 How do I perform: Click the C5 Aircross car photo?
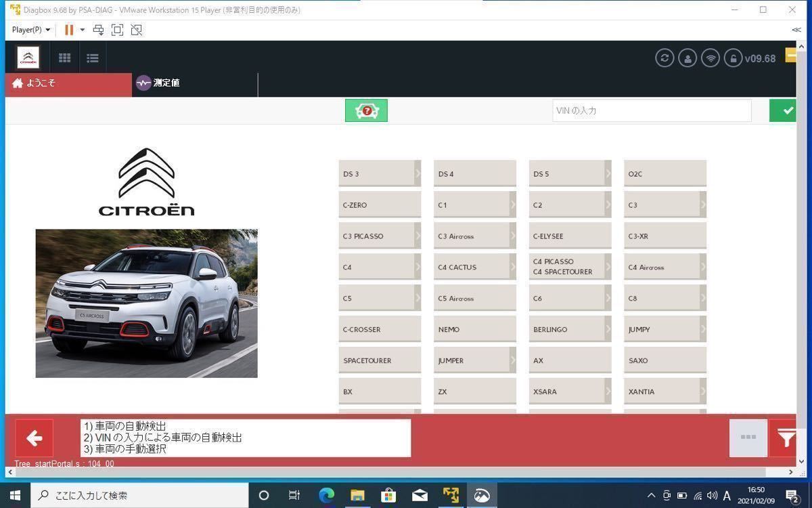point(147,303)
